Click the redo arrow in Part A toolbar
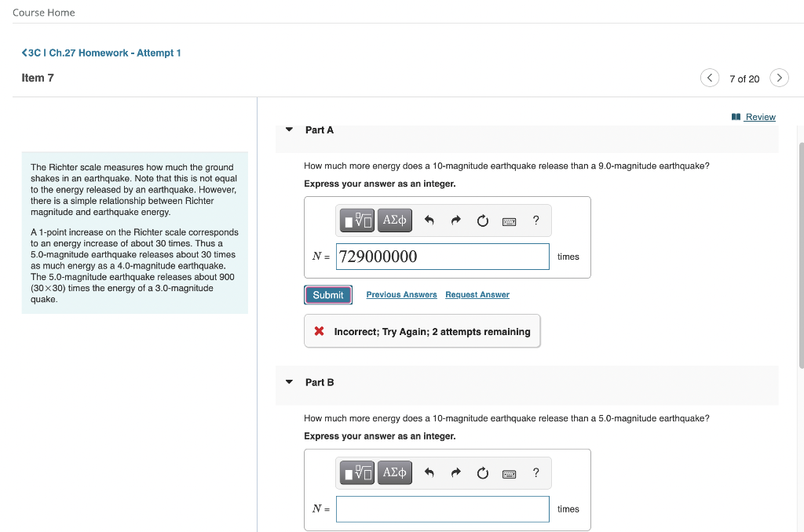Image resolution: width=804 pixels, height=532 pixels. (456, 220)
